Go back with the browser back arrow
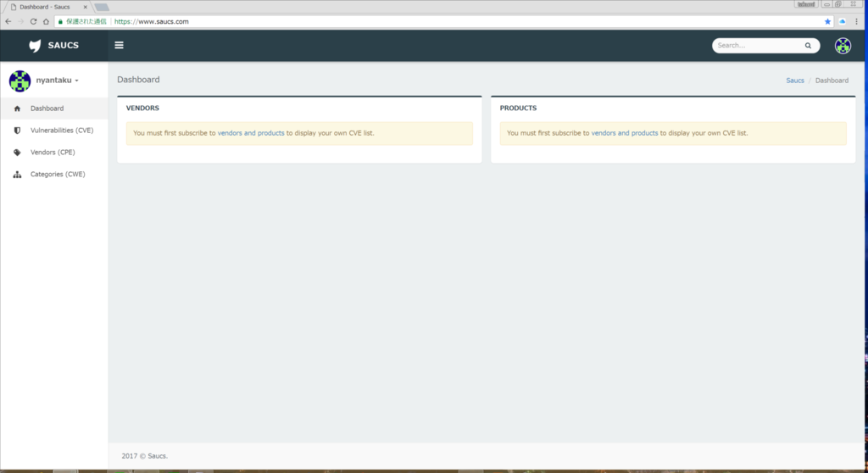The image size is (868, 473). pos(8,21)
